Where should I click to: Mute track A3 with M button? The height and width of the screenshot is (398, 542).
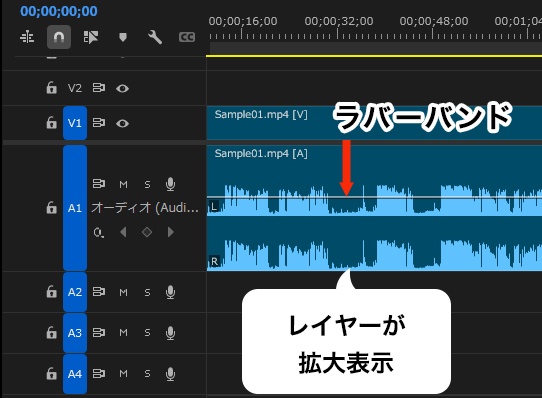(123, 333)
